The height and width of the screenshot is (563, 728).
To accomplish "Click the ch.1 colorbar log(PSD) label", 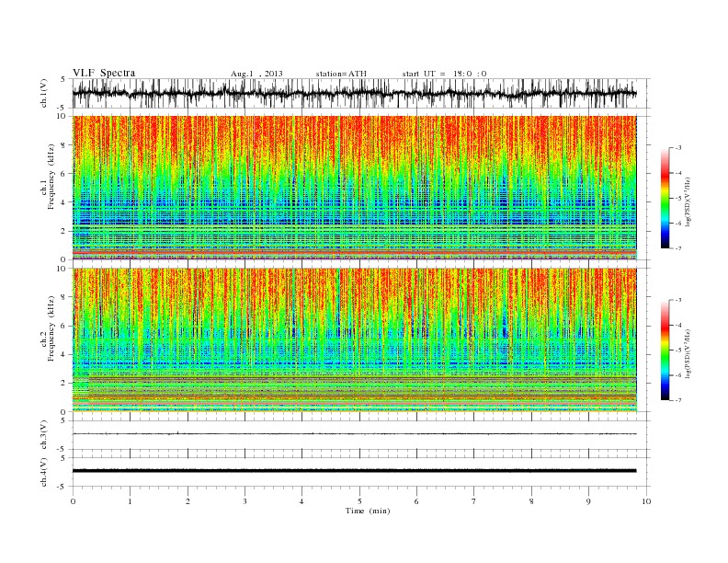I will tap(688, 202).
